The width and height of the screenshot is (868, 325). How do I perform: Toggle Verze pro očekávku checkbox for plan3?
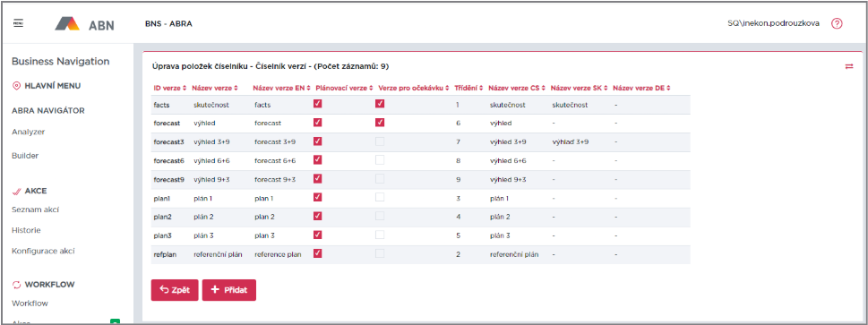tap(380, 235)
